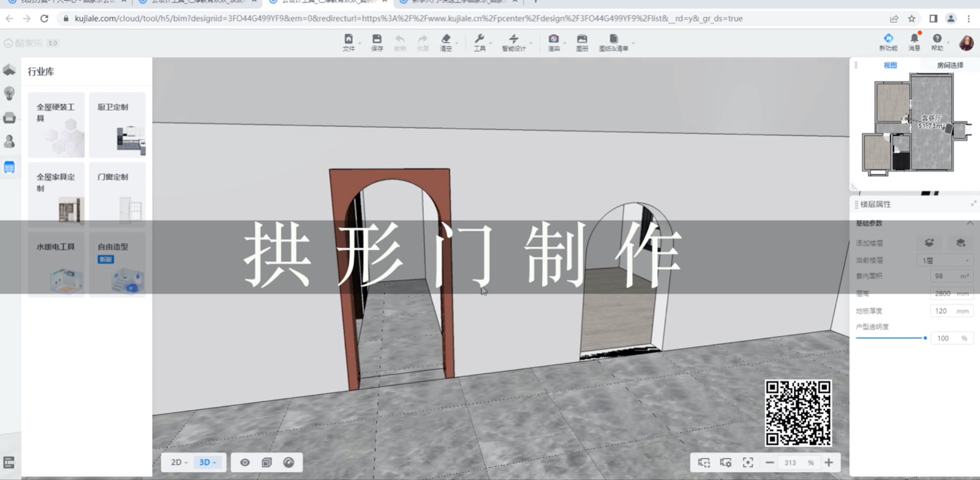Click the fit-to-view focus icon
Image resolution: width=980 pixels, height=480 pixels.
click(748, 462)
